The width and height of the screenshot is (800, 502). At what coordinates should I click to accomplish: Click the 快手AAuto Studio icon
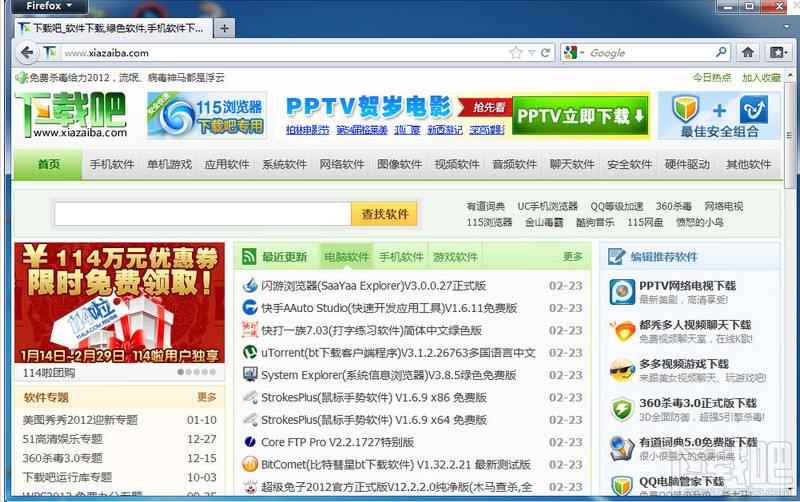(x=250, y=308)
